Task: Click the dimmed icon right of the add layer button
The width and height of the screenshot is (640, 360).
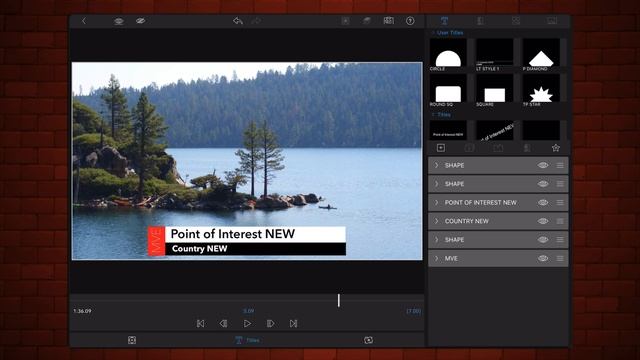Action: (x=469, y=148)
